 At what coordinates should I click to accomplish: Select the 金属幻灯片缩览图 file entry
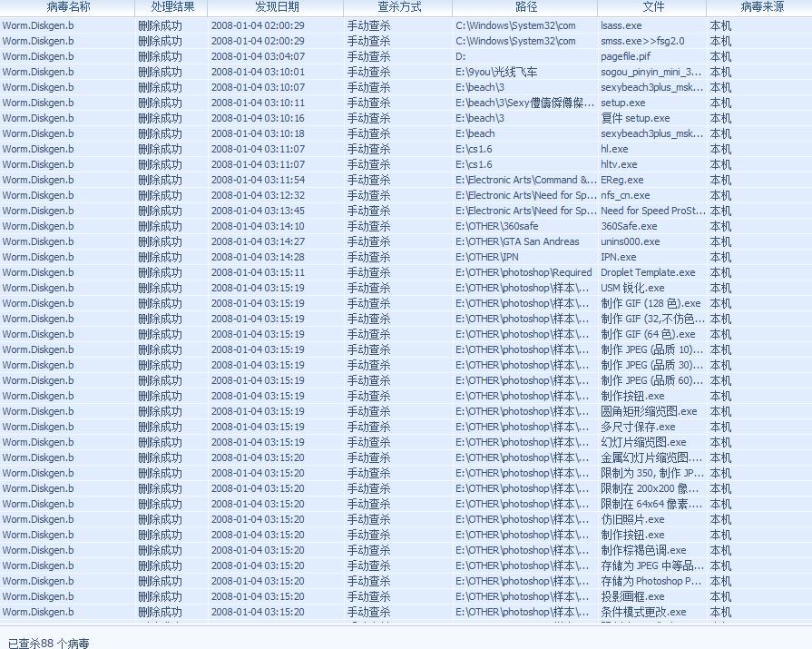click(x=651, y=457)
